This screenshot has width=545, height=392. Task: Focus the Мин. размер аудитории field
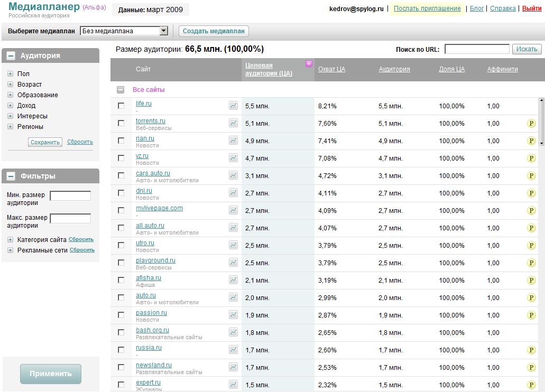pos(70,196)
